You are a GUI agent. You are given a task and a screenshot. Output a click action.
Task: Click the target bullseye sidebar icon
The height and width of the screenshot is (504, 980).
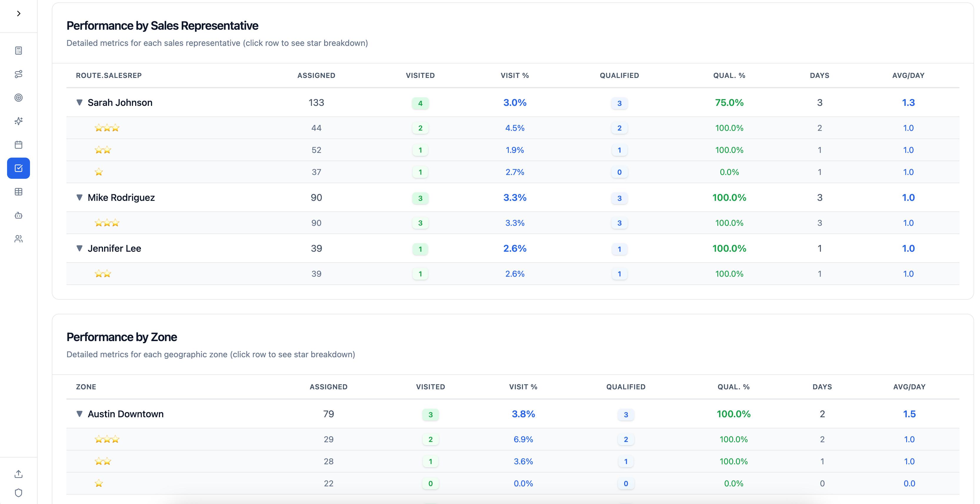tap(18, 98)
